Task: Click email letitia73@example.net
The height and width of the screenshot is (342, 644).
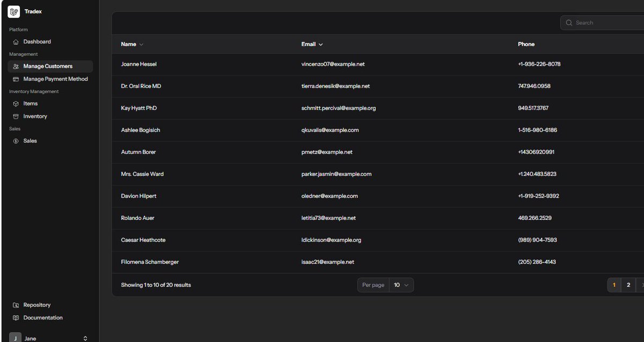Action: point(328,219)
